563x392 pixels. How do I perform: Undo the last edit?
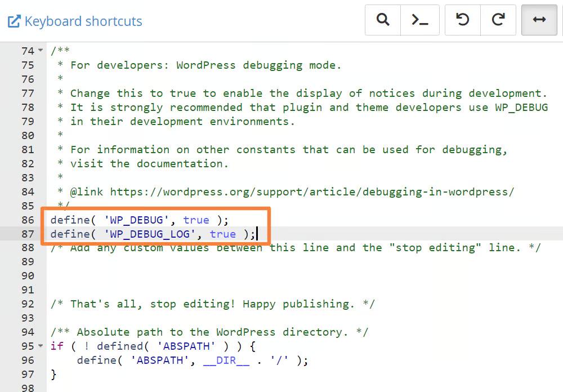tap(463, 20)
